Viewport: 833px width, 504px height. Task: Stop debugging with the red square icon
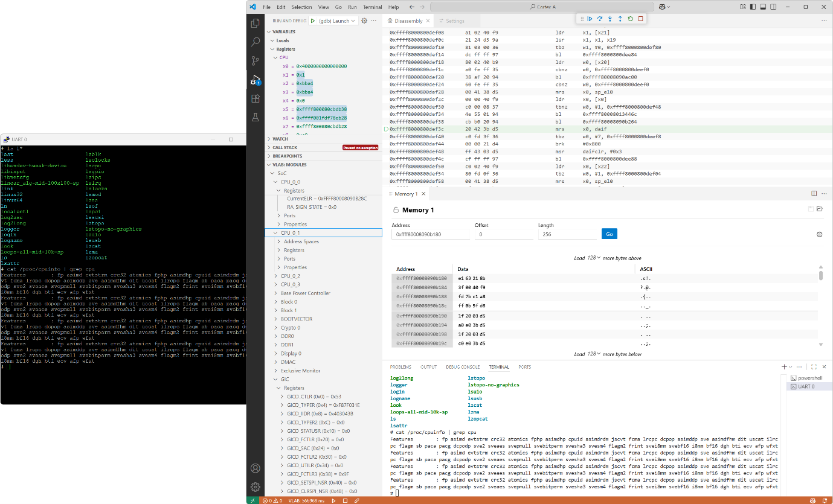tap(640, 19)
